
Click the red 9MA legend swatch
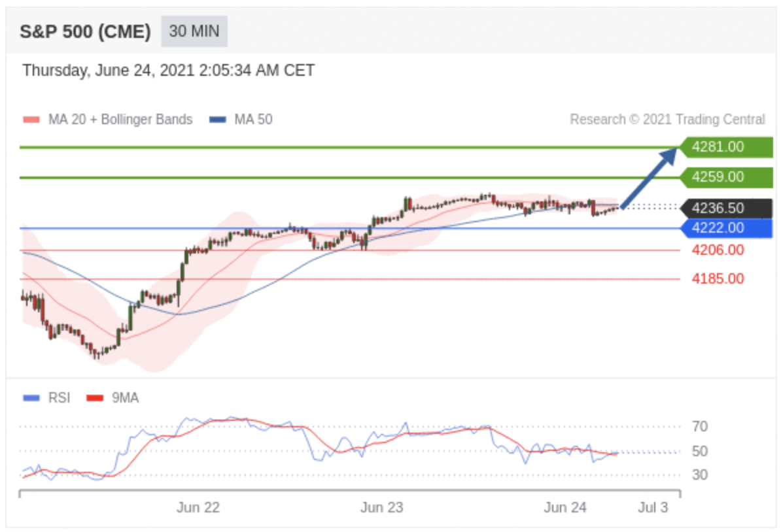tap(95, 398)
